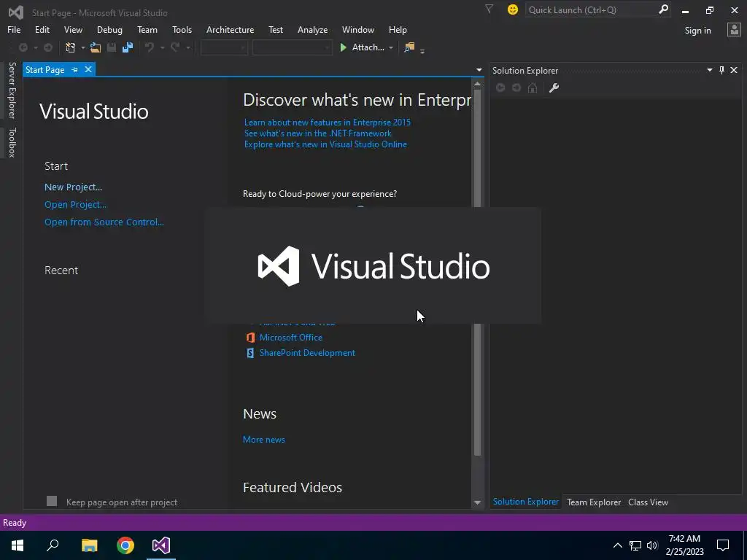Open the Server Explorer side tab
747x560 pixels.
click(x=12, y=90)
